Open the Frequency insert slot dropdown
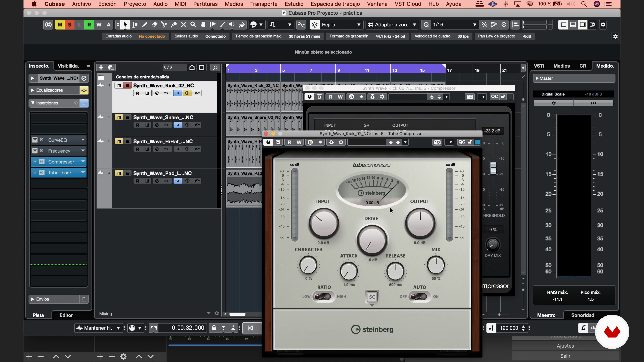Image resolution: width=644 pixels, height=362 pixels. pos(83,151)
